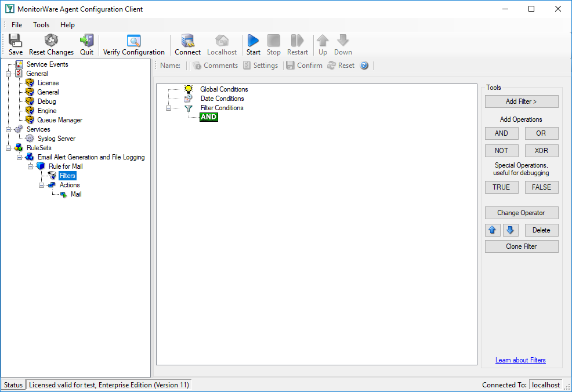Start the service with the Start icon

[x=253, y=41]
